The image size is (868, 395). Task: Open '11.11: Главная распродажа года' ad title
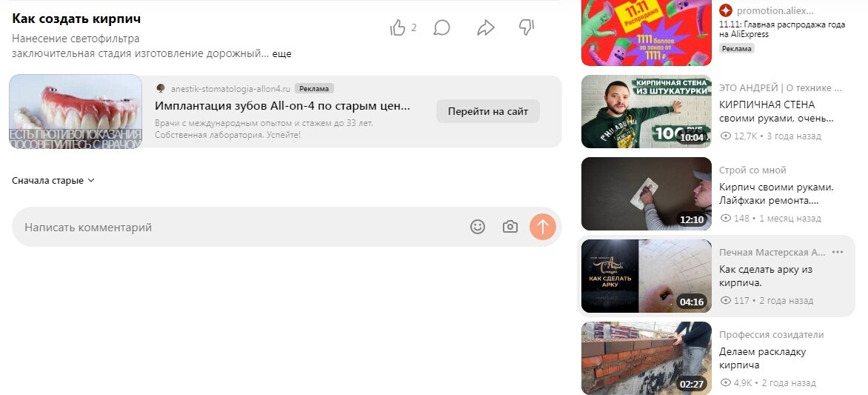tap(782, 30)
